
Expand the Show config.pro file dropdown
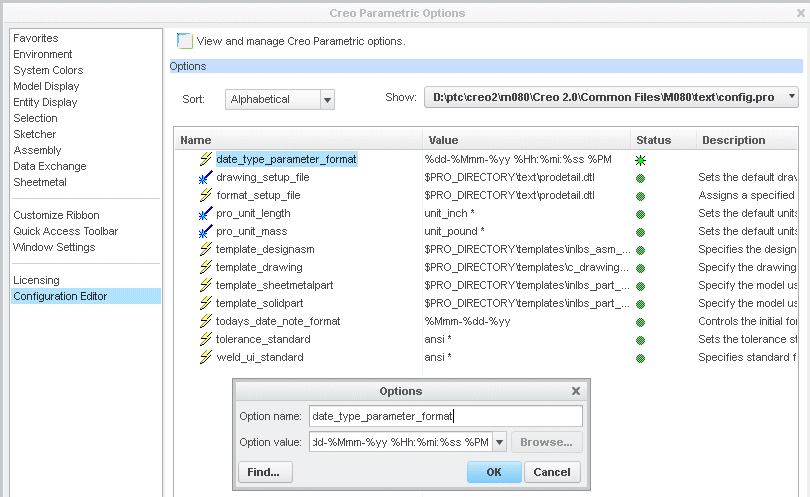(792, 97)
